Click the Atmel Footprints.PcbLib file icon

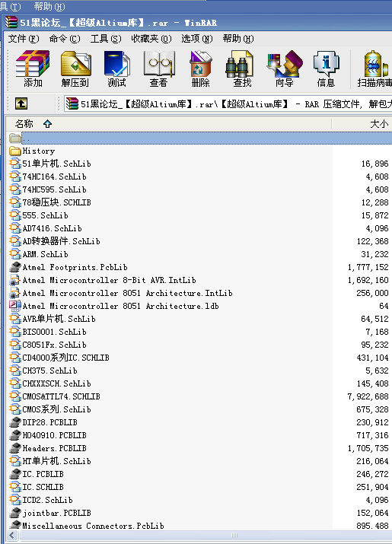click(15, 267)
